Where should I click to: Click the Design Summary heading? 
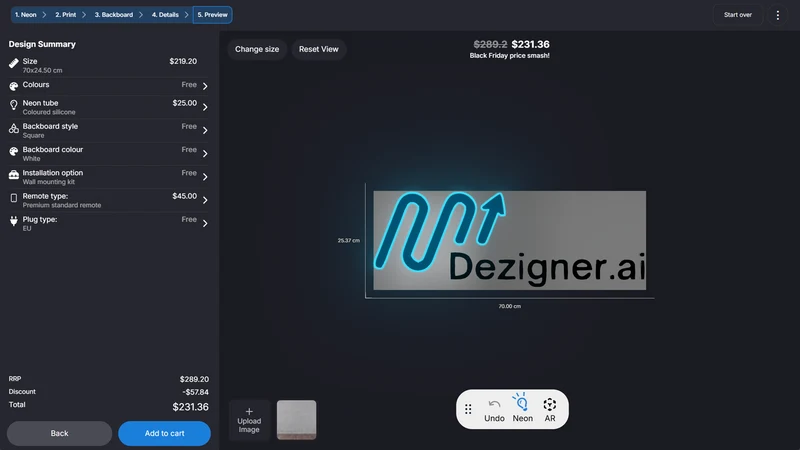click(x=42, y=44)
